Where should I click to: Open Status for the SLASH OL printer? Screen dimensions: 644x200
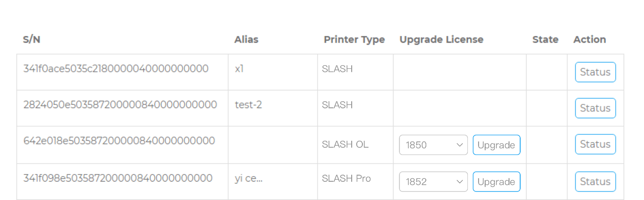click(595, 144)
